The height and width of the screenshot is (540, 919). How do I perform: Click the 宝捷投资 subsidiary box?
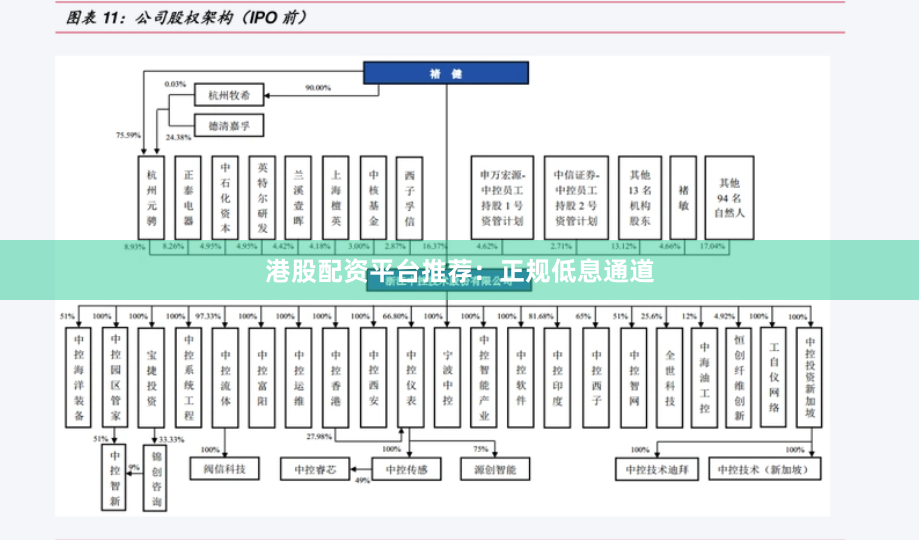[151, 377]
